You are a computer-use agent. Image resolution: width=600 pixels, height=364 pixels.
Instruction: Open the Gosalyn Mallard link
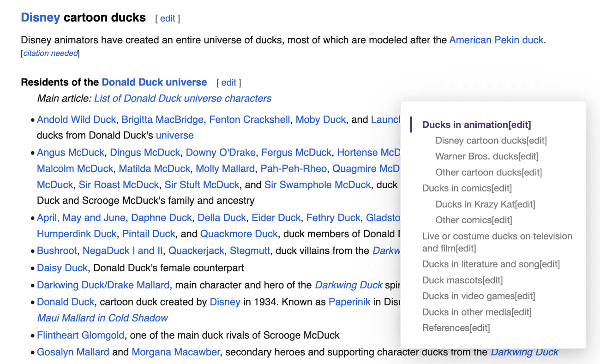point(73,352)
